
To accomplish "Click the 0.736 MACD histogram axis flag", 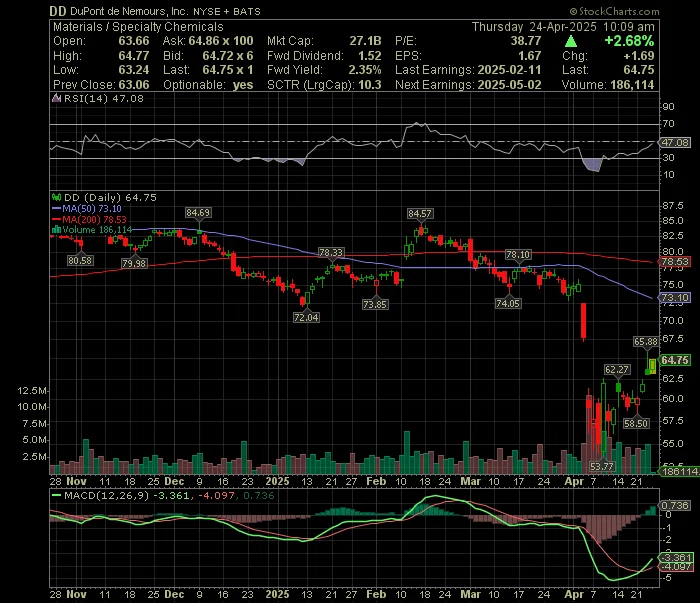I will point(675,505).
